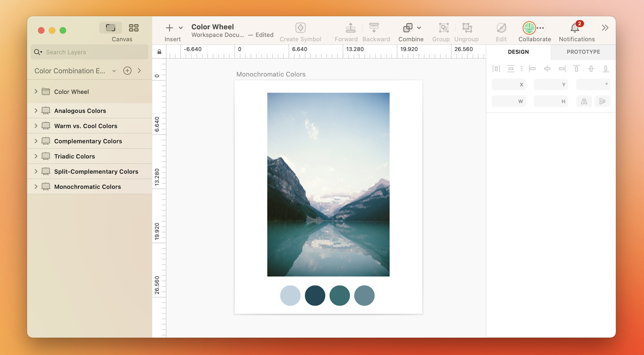Select the Design tab

coord(518,52)
